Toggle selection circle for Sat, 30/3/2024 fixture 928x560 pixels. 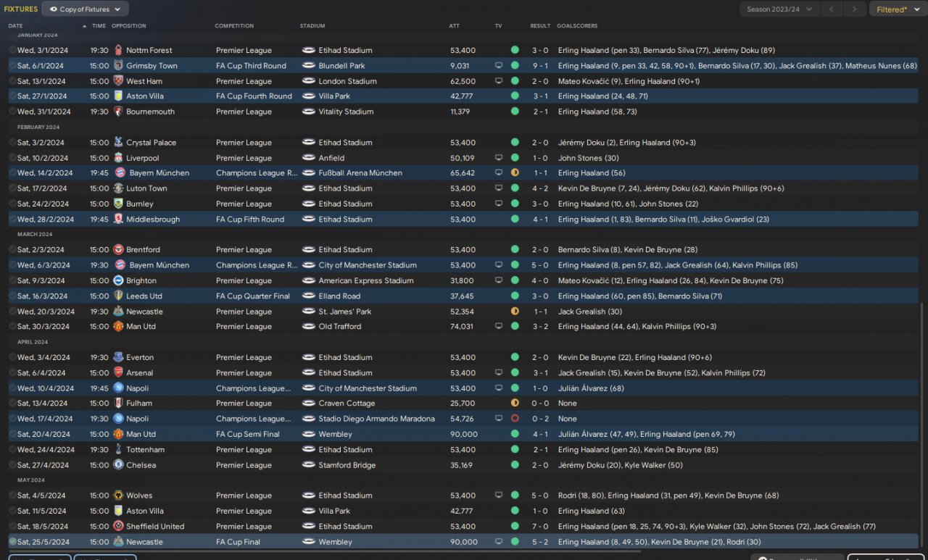point(12,327)
